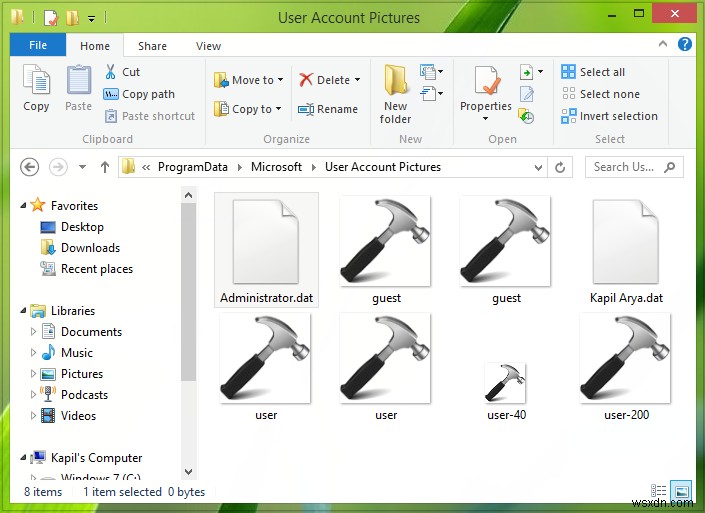Click Select none
The width and height of the screenshot is (705, 513).
(x=601, y=94)
